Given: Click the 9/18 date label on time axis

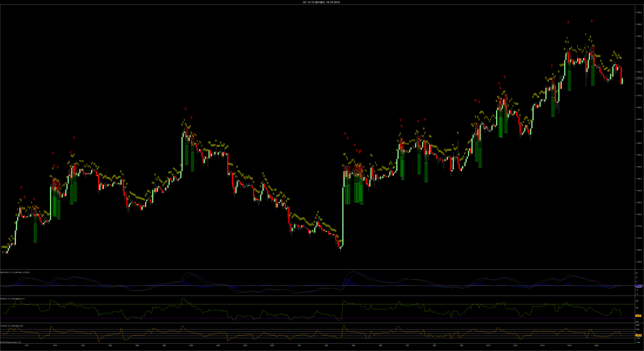Looking at the screenshot, I should pyautogui.click(x=55, y=346).
